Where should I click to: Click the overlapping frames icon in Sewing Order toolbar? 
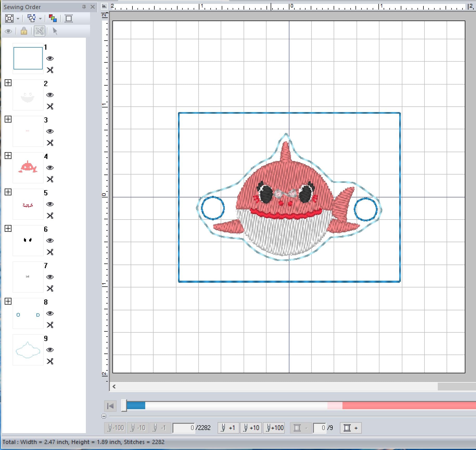[x=32, y=18]
